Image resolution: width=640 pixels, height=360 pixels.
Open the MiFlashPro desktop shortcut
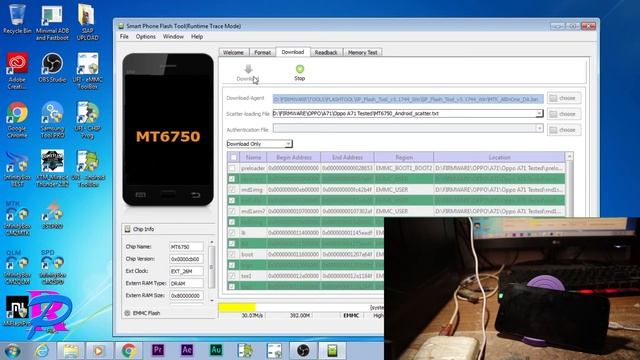click(x=17, y=311)
